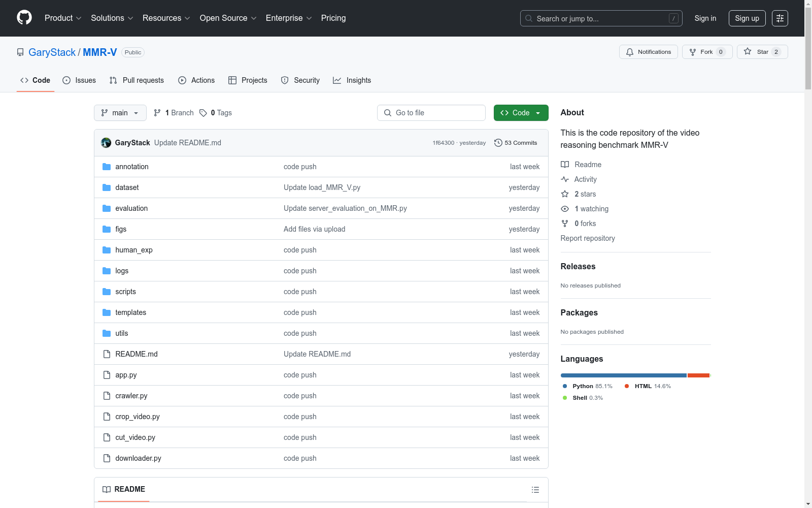Switch to the Code tab
812x508 pixels.
coord(36,80)
